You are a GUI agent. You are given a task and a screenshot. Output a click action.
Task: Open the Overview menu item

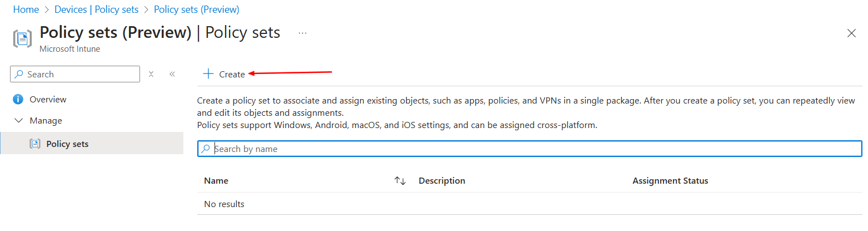[48, 100]
